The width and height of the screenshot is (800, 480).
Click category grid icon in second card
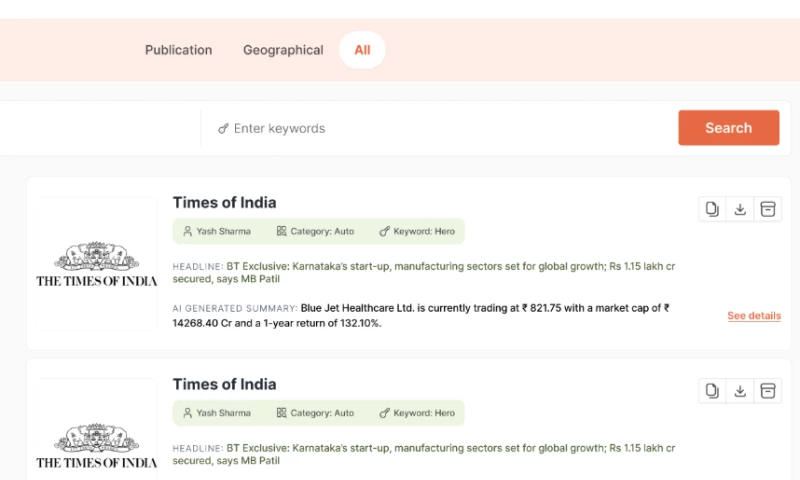(281, 413)
